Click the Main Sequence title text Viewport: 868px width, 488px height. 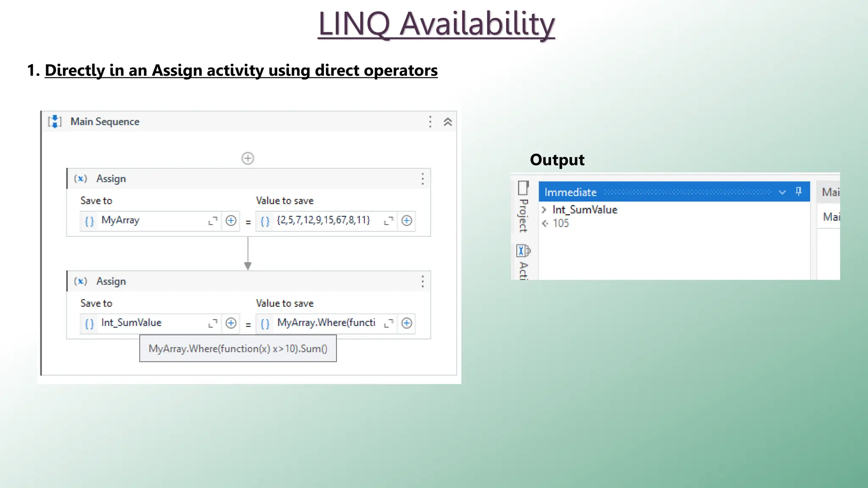pos(105,122)
